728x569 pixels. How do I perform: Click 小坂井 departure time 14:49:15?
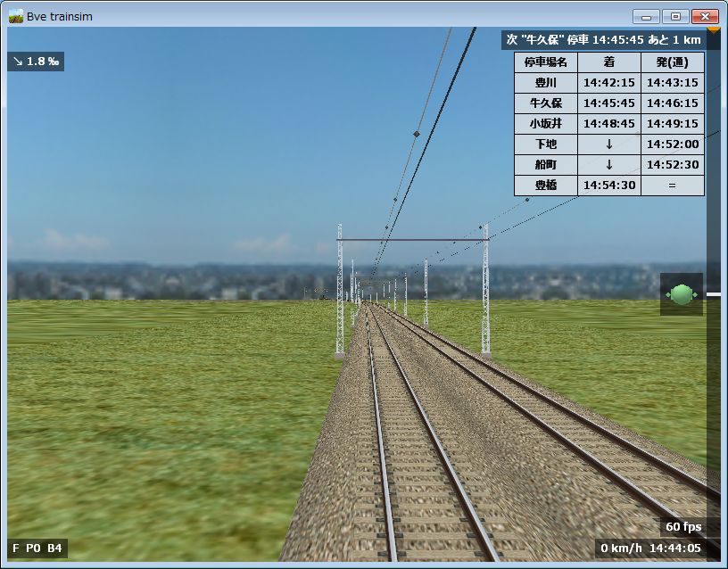[673, 123]
